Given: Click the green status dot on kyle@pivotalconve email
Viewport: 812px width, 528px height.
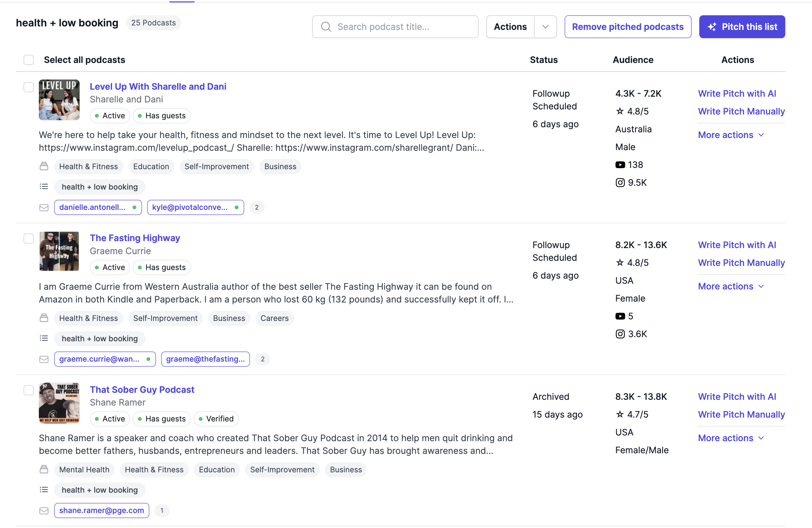Looking at the screenshot, I should (237, 207).
